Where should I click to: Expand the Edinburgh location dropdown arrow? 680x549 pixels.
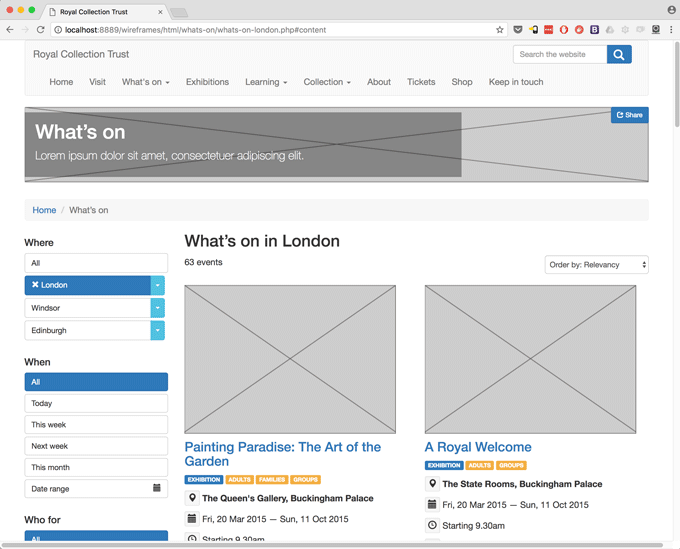click(157, 330)
